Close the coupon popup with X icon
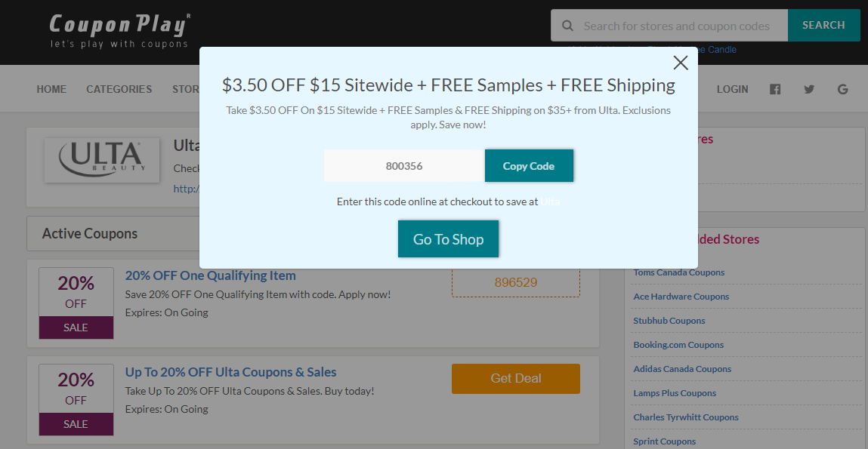 click(681, 63)
